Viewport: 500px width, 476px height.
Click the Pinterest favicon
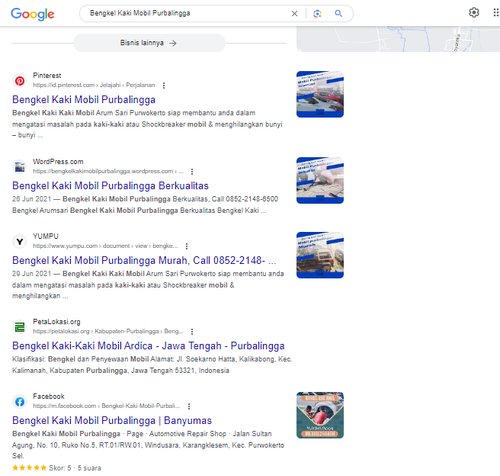click(x=20, y=81)
